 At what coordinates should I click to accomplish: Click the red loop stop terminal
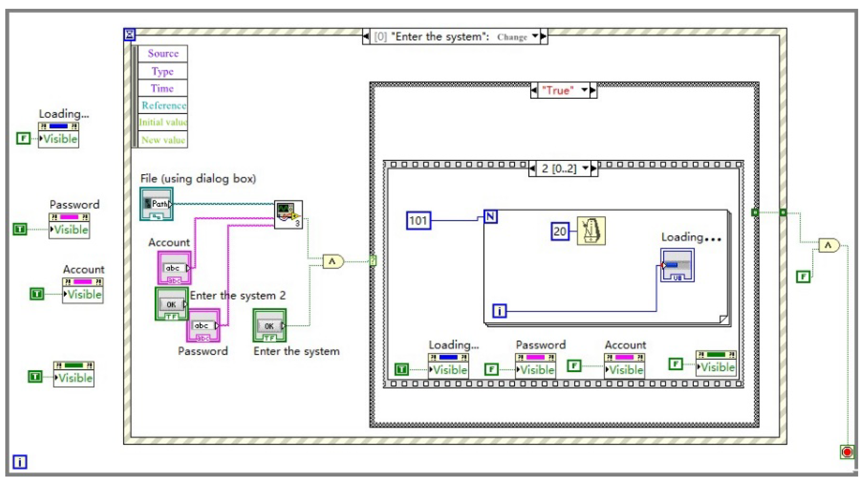tap(847, 452)
